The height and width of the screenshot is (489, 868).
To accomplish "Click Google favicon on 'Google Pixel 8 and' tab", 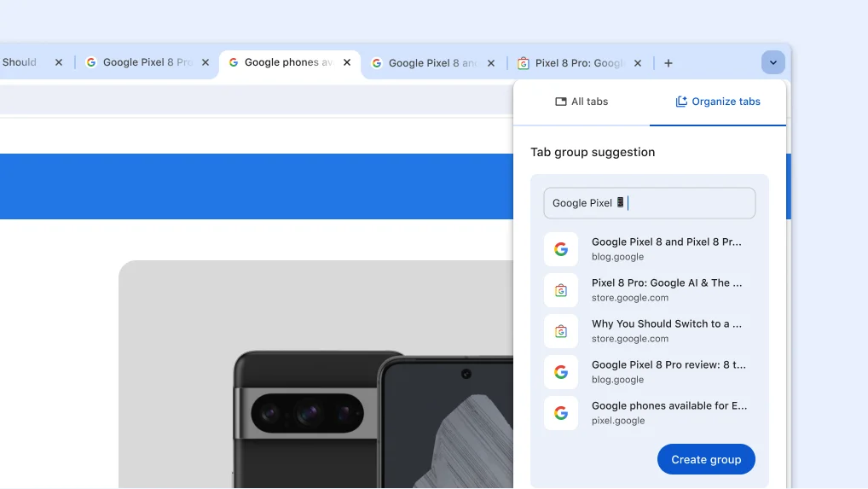I will click(x=376, y=63).
